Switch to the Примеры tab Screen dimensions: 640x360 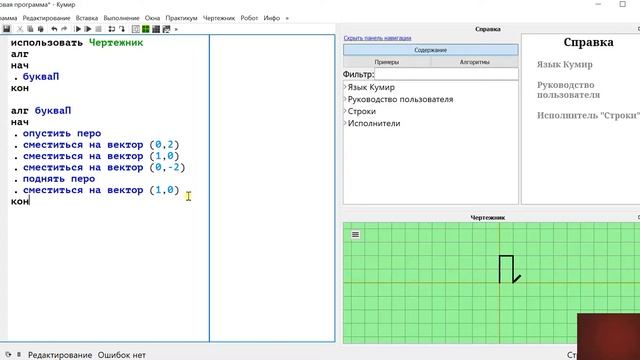[387, 62]
